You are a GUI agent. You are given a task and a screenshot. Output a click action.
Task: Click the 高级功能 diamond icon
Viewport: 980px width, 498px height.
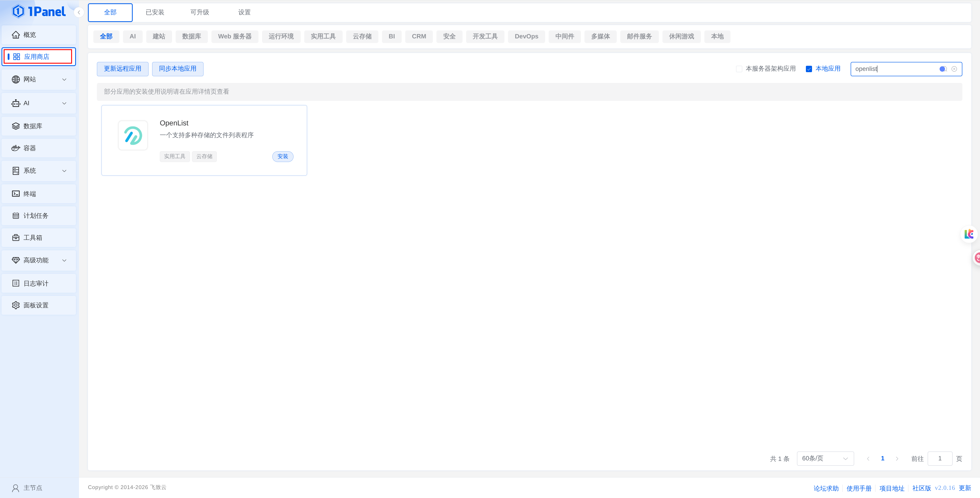click(16, 260)
